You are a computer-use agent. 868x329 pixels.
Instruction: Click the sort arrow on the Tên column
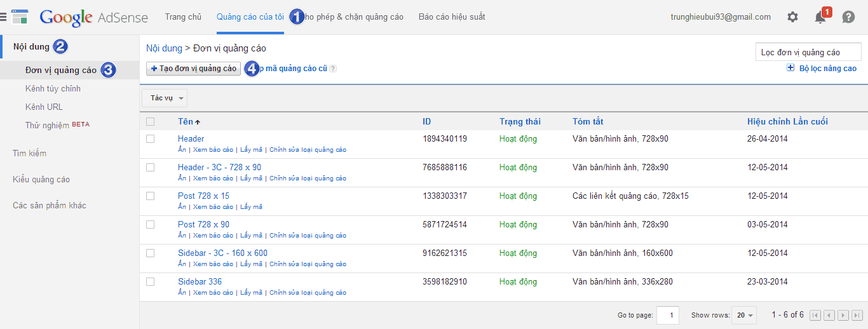(x=198, y=122)
